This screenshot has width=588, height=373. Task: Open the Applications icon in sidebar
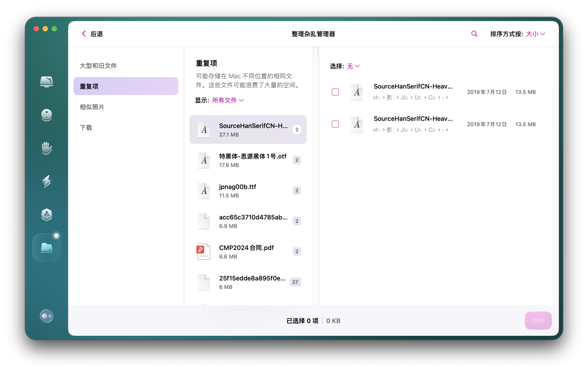47,214
